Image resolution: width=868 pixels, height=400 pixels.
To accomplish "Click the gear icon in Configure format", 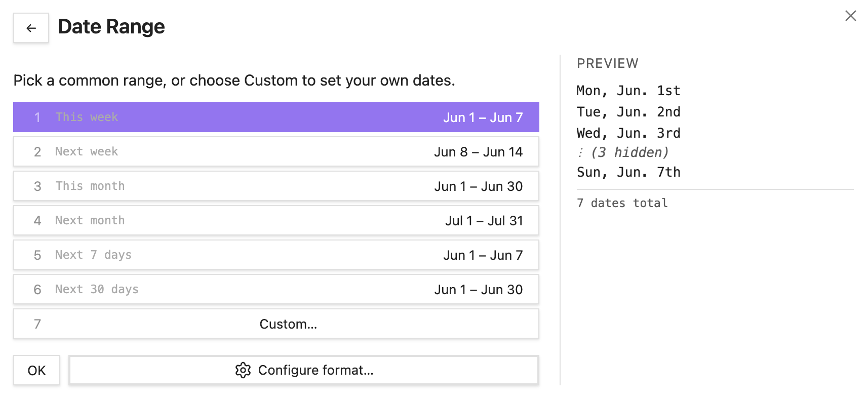I will [x=243, y=370].
